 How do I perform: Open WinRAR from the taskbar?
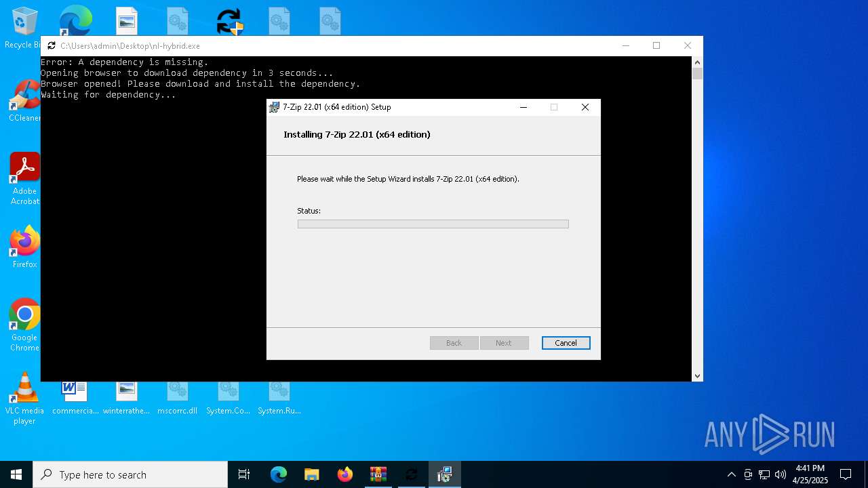coord(378,474)
